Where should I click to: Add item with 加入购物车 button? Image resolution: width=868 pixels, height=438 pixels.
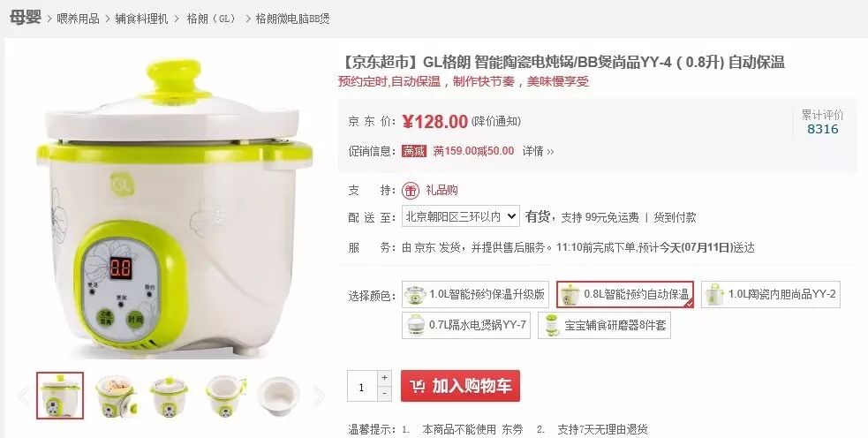pyautogui.click(x=461, y=386)
